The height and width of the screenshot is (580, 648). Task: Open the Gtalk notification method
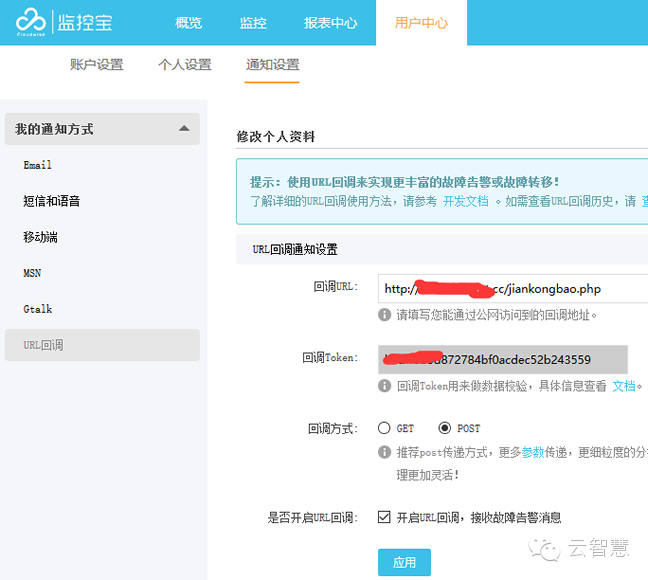click(38, 309)
